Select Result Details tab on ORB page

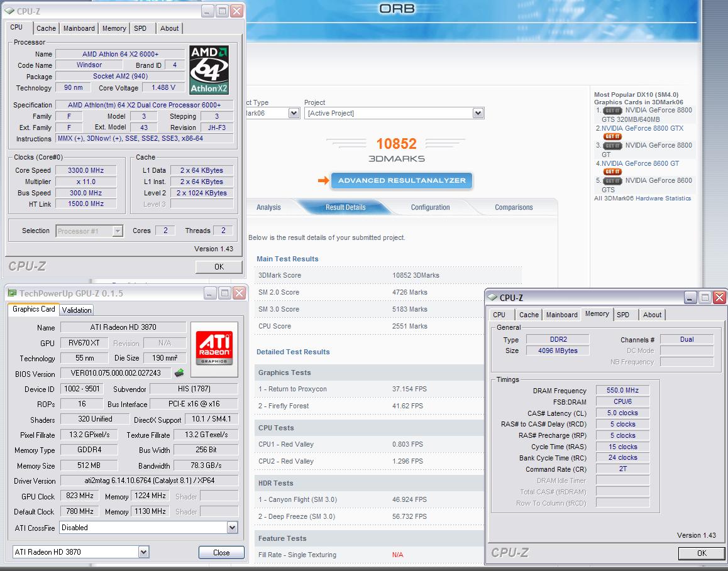point(345,207)
